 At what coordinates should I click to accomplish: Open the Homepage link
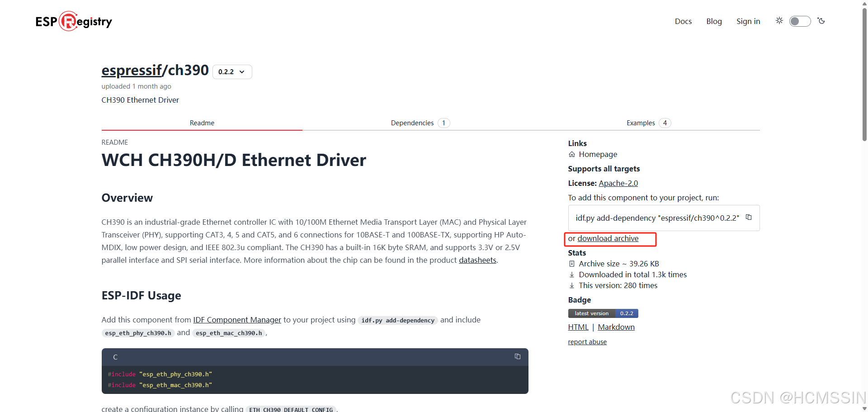click(x=598, y=154)
